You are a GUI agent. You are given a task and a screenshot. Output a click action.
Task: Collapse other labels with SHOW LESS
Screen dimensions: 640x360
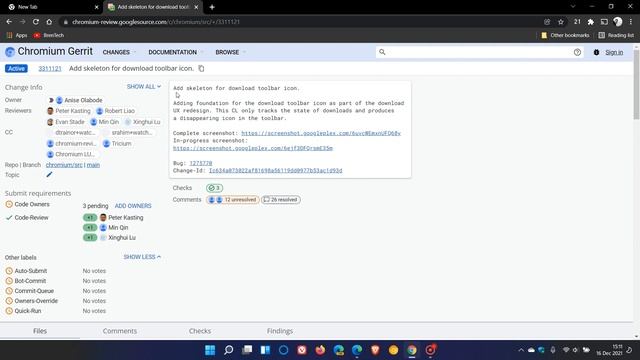point(142,257)
